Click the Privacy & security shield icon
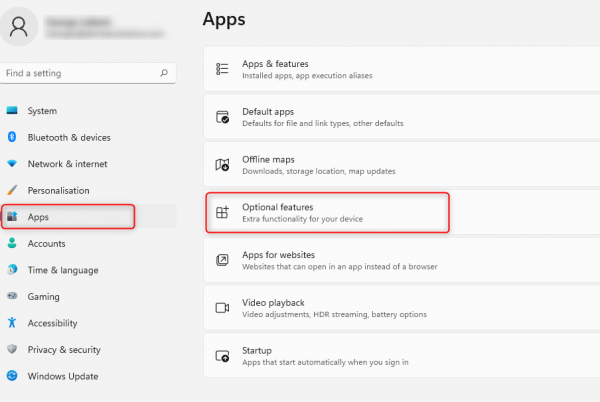 click(x=12, y=349)
